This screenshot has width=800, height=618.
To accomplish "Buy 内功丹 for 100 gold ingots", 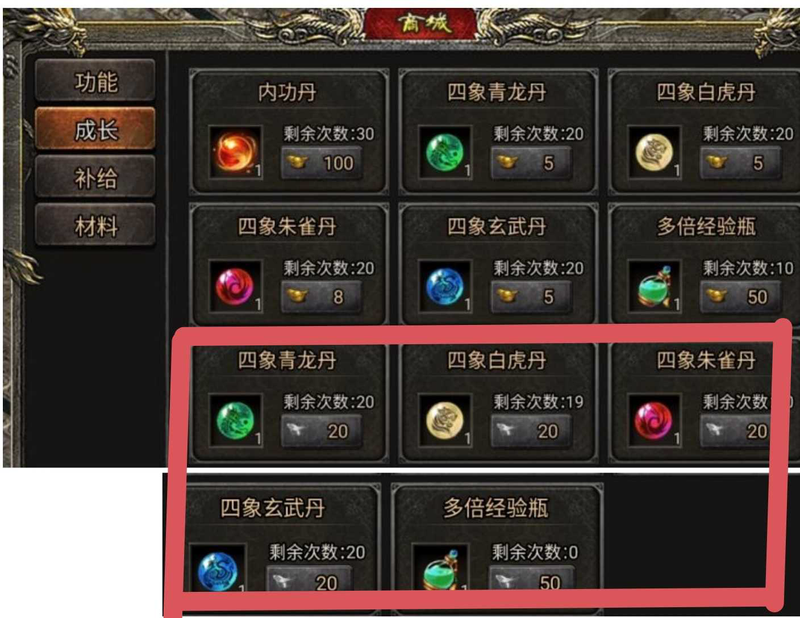I will pos(322,163).
